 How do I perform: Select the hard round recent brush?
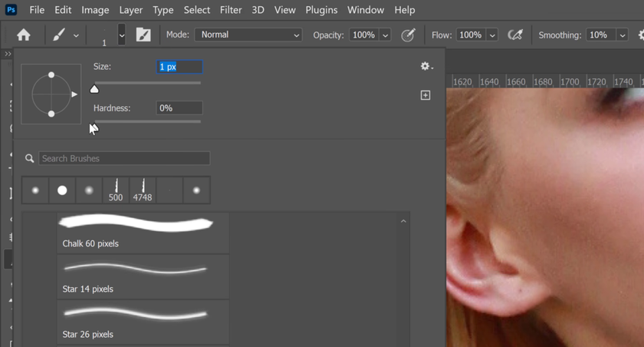coord(62,190)
